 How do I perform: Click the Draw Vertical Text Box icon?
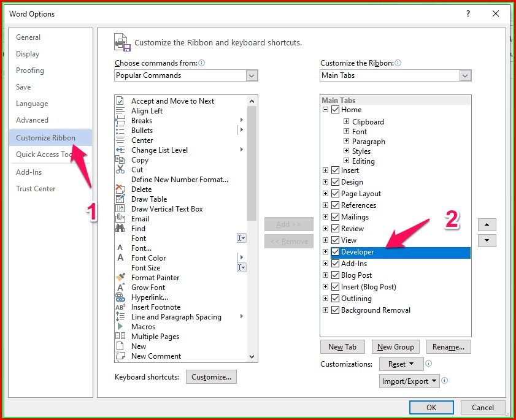120,208
